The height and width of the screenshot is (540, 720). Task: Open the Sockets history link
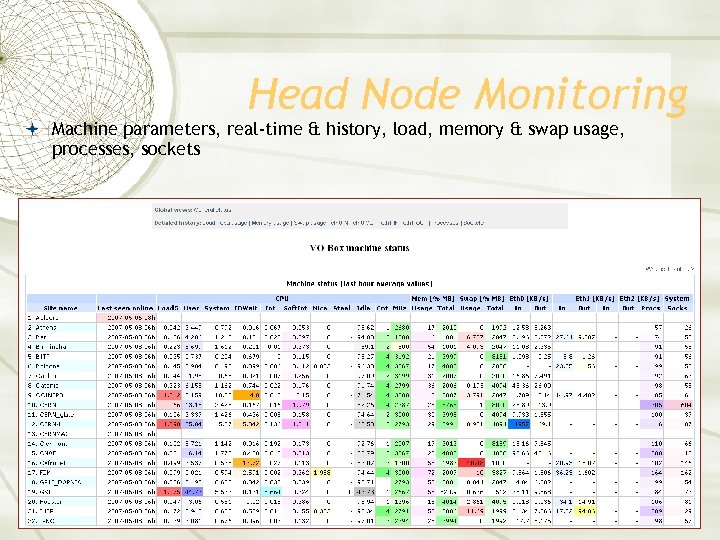(x=473, y=223)
